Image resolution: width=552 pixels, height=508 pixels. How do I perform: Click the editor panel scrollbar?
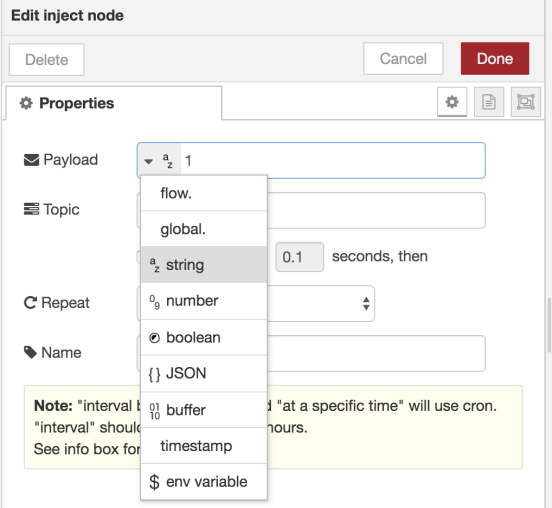pos(549,325)
